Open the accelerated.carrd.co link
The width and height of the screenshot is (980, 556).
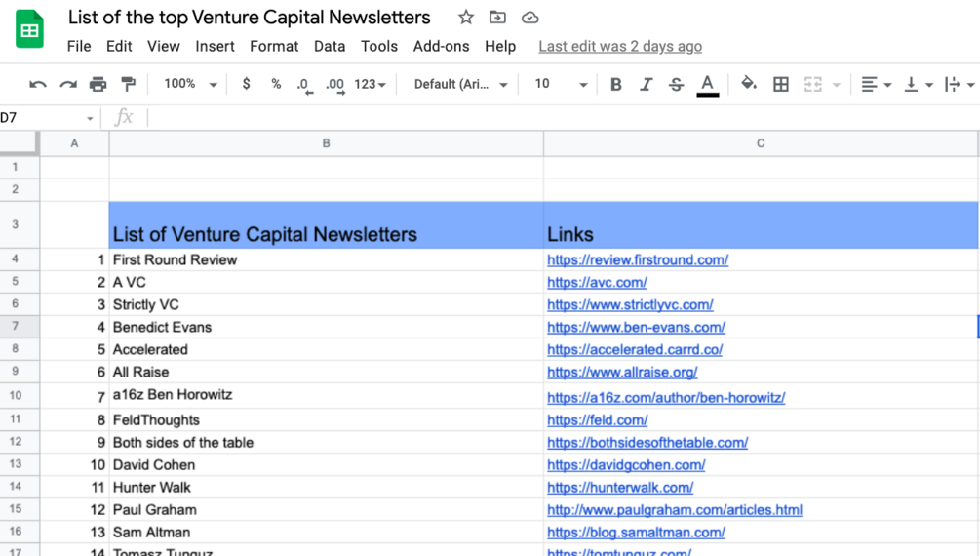pyautogui.click(x=635, y=350)
